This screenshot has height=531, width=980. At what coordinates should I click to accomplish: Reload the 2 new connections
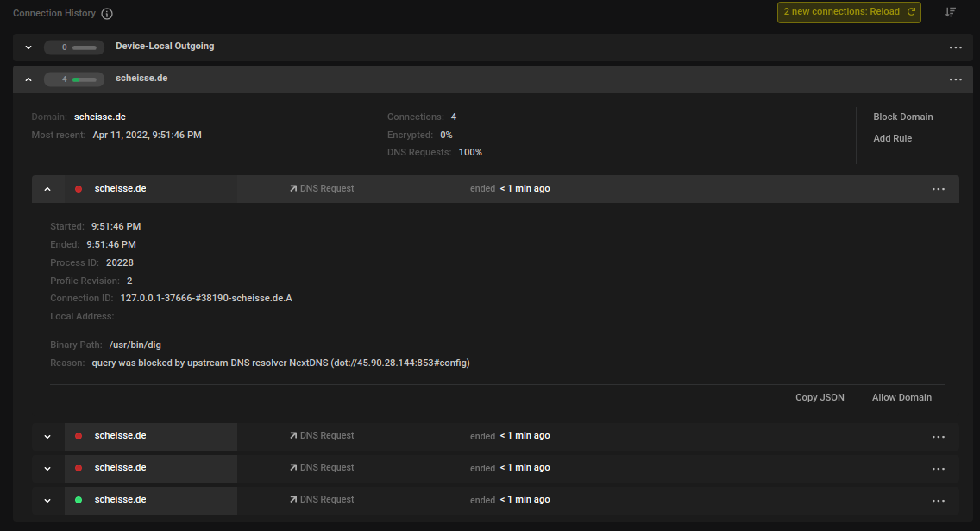(849, 12)
